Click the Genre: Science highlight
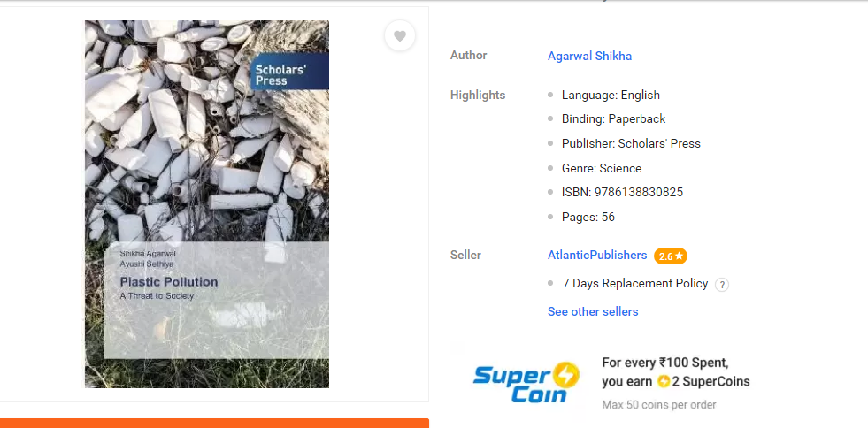The width and height of the screenshot is (868, 428). coord(602,169)
